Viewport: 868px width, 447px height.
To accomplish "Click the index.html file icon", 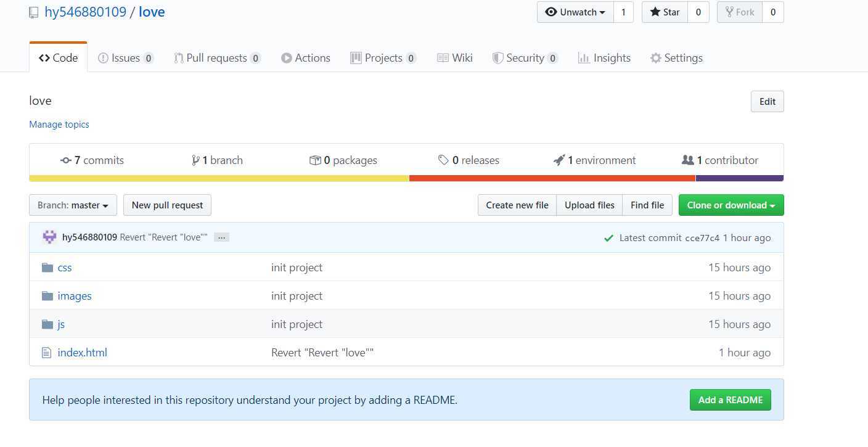I will tap(47, 353).
